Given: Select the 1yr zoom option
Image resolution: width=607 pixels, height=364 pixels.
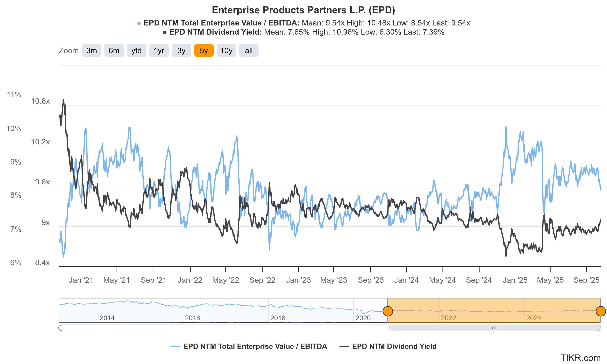Looking at the screenshot, I should 159,51.
